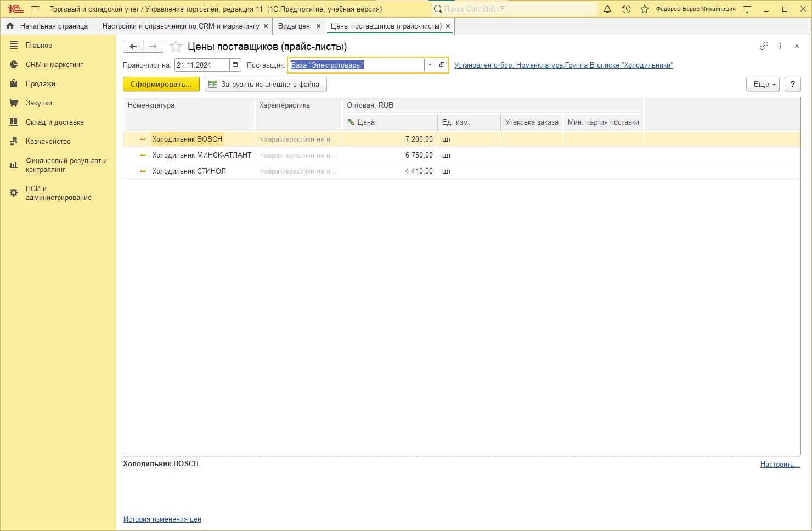Open Склад и доставка section
Screen dimensions: 812x531
click(58, 122)
